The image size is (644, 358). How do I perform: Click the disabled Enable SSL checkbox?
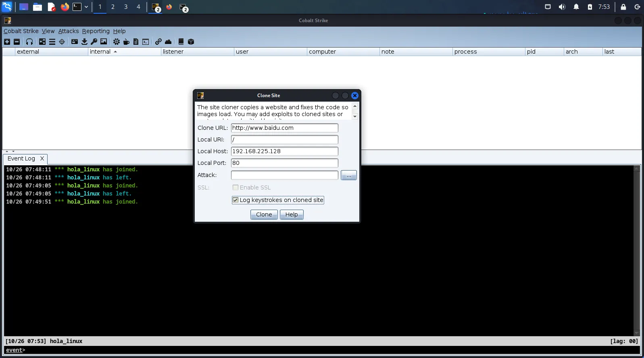point(236,187)
